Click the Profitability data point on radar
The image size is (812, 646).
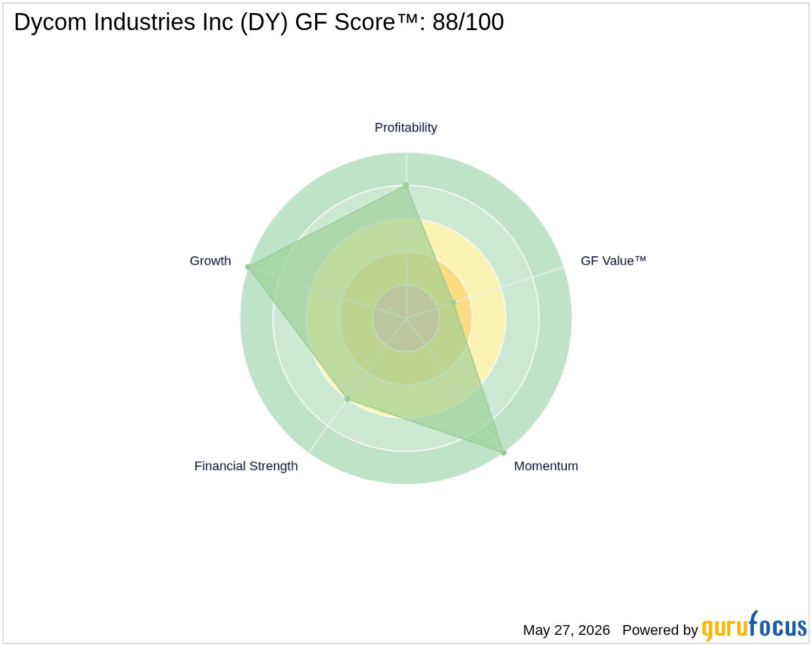pos(406,186)
